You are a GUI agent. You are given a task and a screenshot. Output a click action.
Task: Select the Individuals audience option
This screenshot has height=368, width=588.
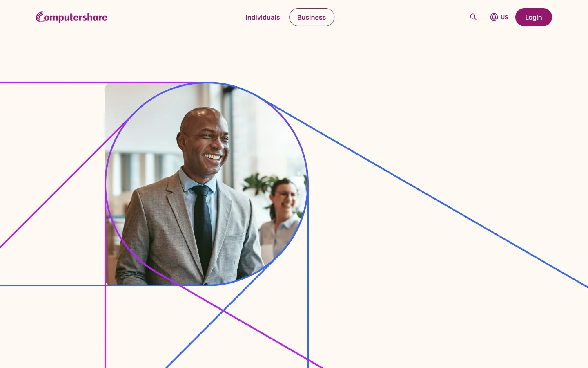pyautogui.click(x=263, y=17)
